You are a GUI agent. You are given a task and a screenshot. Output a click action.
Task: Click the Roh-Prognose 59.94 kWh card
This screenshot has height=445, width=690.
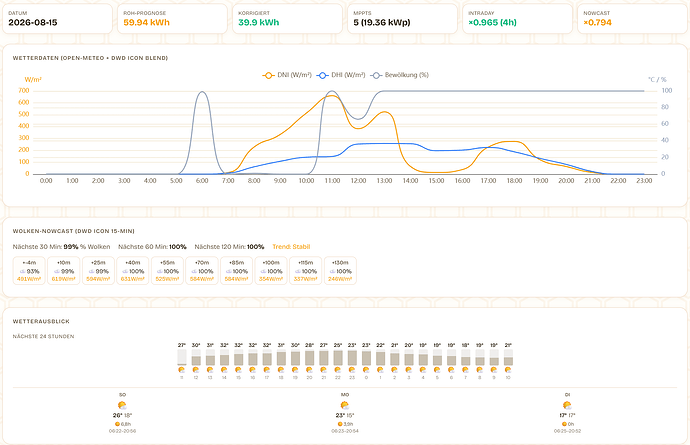click(172, 18)
